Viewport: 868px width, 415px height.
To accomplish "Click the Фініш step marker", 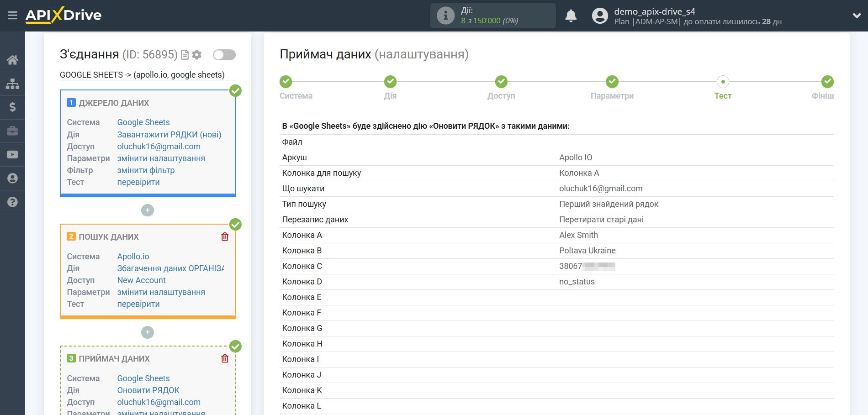I will [x=827, y=82].
